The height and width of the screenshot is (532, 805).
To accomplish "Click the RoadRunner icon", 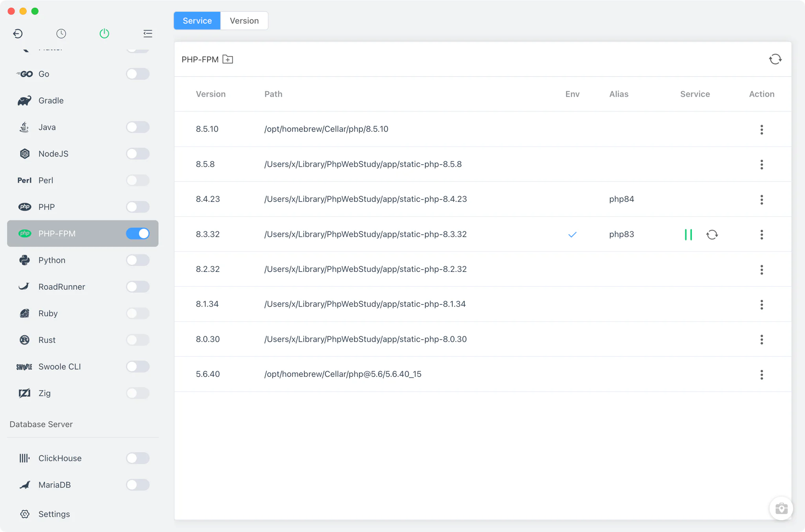I will [24, 286].
